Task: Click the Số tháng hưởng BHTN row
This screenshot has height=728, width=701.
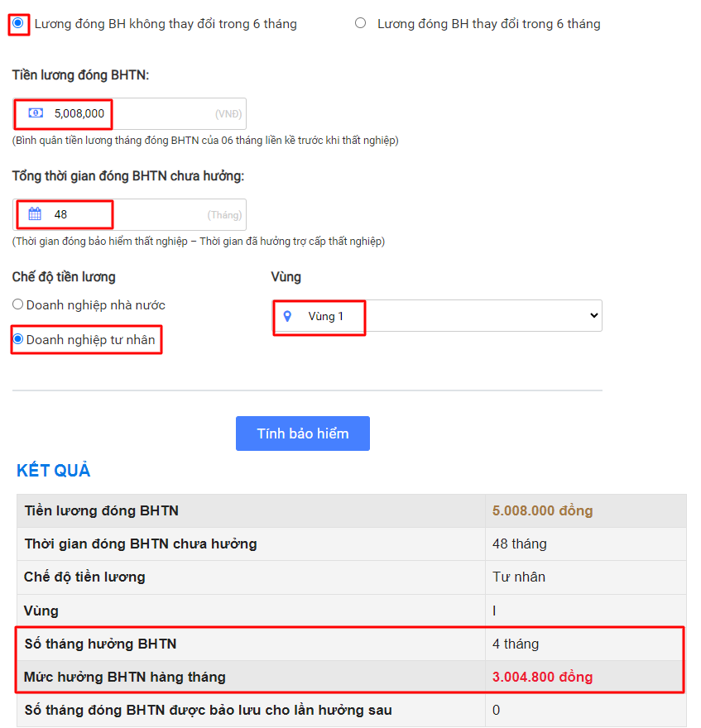Action: [x=351, y=644]
